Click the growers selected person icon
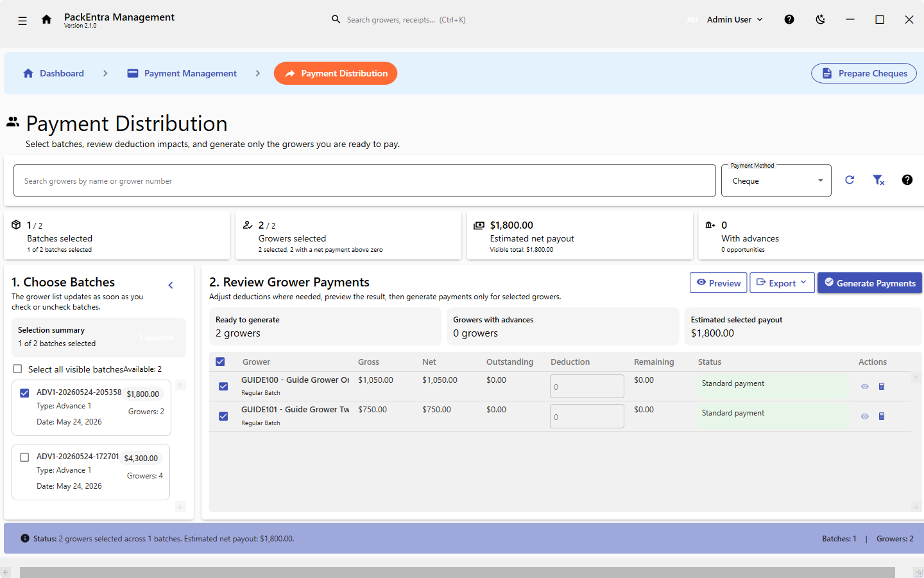The image size is (924, 578). coord(248,225)
